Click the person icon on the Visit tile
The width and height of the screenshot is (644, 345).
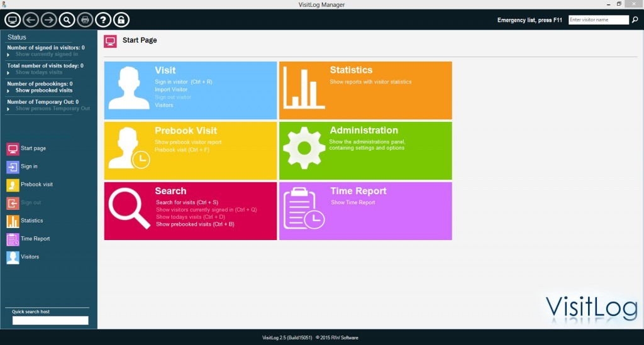[129, 88]
